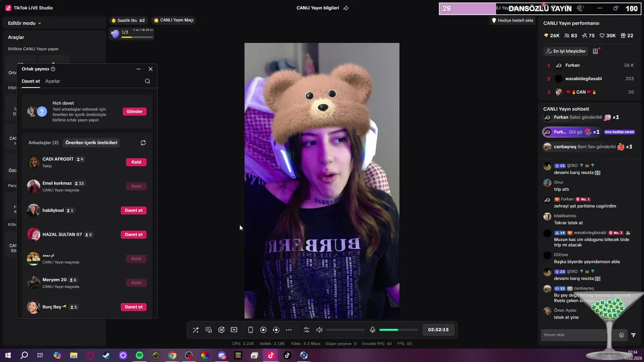644x362 pixels.
Task: Select Önerilen içerik üreticileri tab
Action: (x=91, y=143)
